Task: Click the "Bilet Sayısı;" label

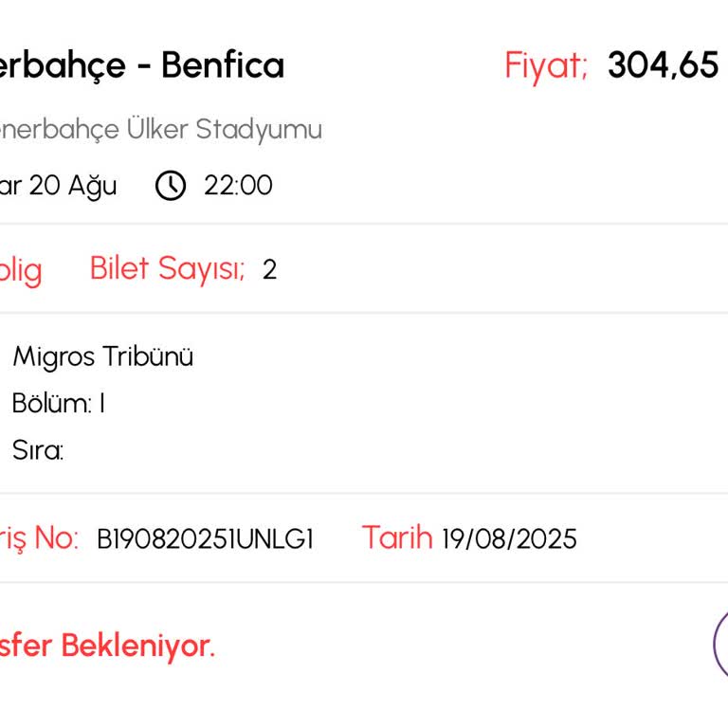Action: pos(167,269)
